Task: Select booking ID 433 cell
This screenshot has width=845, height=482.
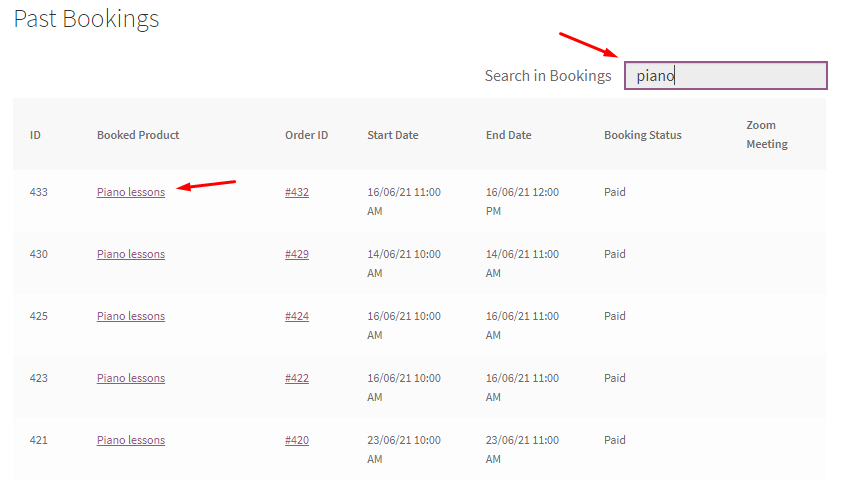Action: click(x=39, y=192)
